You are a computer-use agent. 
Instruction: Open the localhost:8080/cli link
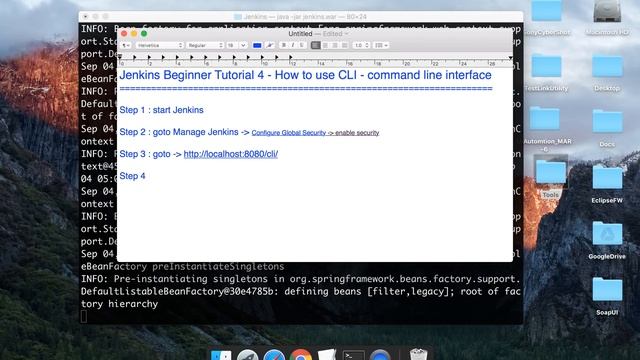tap(231, 154)
